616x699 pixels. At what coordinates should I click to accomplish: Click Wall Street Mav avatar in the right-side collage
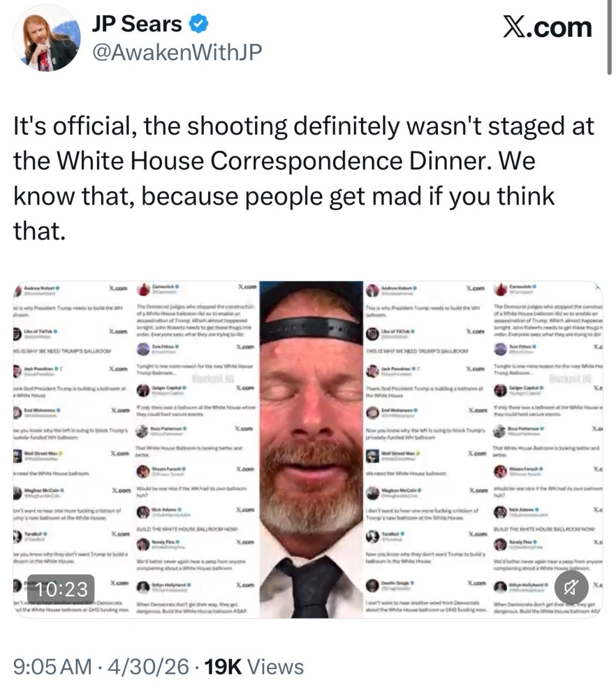tap(372, 455)
